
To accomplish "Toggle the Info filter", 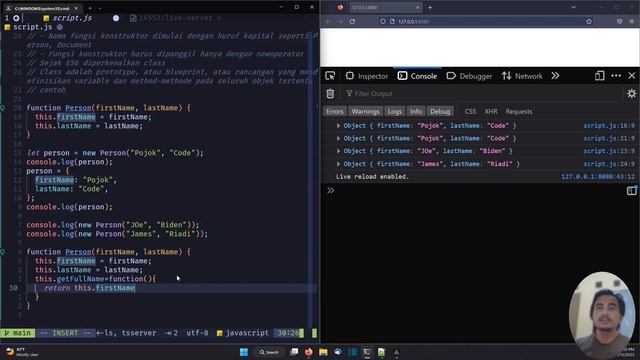I will coord(416,111).
